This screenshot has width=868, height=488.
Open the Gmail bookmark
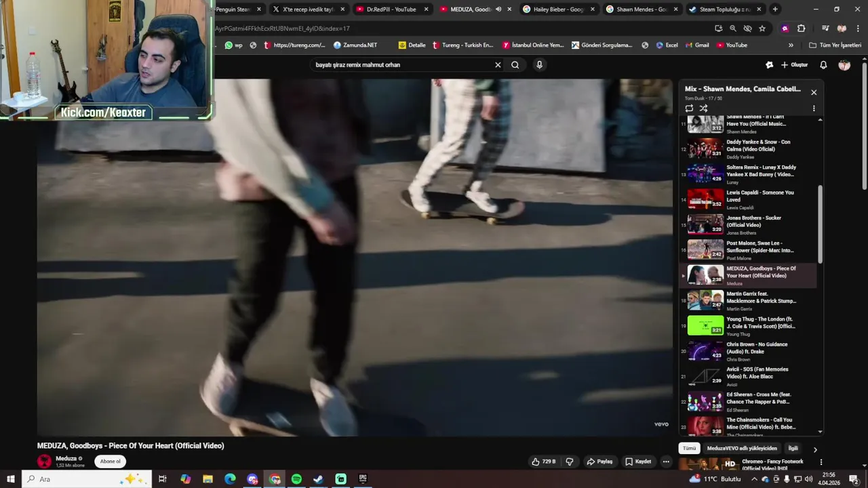(x=696, y=45)
